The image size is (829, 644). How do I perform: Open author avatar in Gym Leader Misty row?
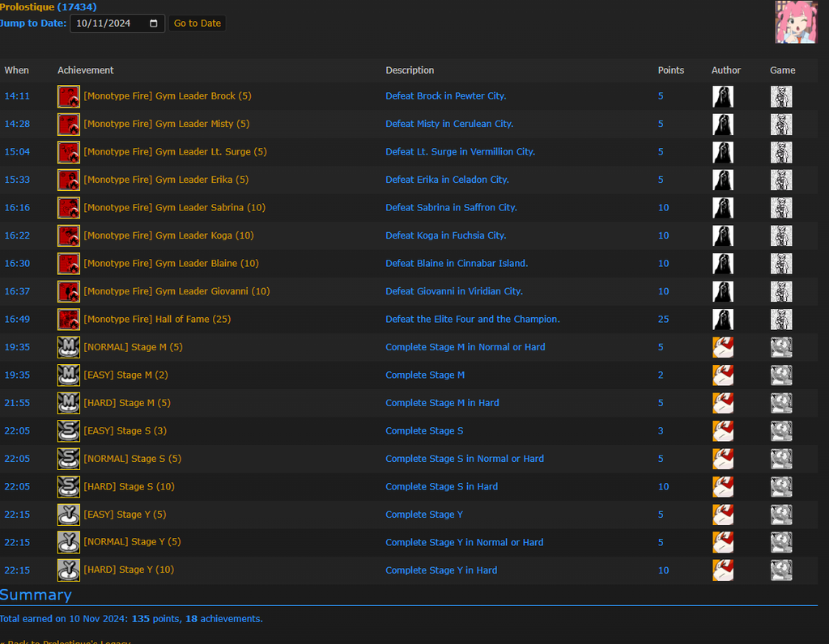click(x=722, y=125)
